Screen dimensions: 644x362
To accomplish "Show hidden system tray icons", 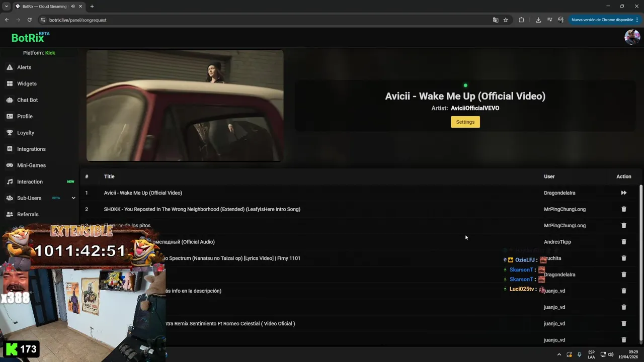I will tap(559, 354).
